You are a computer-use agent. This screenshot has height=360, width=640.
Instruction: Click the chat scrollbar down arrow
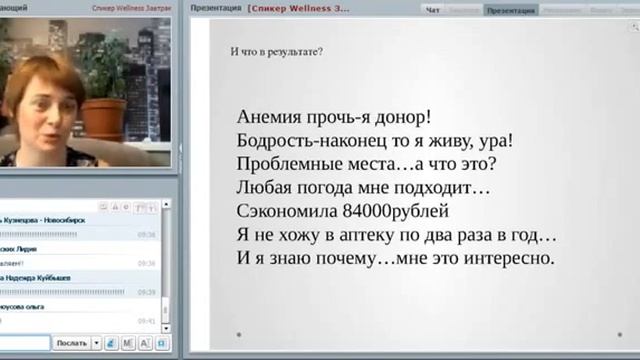click(166, 328)
